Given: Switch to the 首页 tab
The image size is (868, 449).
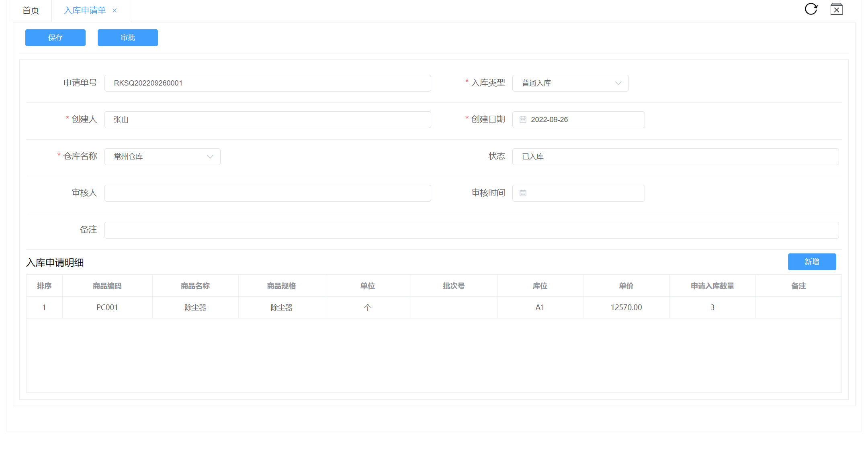Looking at the screenshot, I should pyautogui.click(x=31, y=11).
